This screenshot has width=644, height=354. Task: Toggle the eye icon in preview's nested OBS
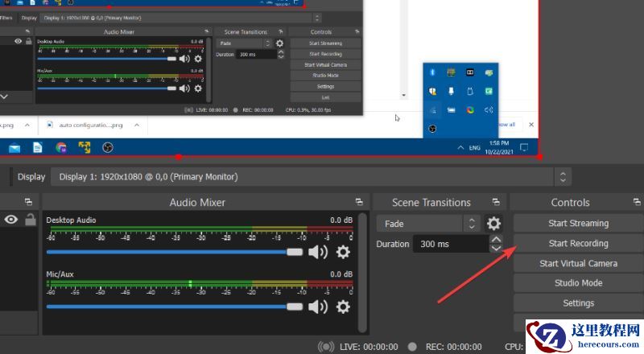coord(18,41)
